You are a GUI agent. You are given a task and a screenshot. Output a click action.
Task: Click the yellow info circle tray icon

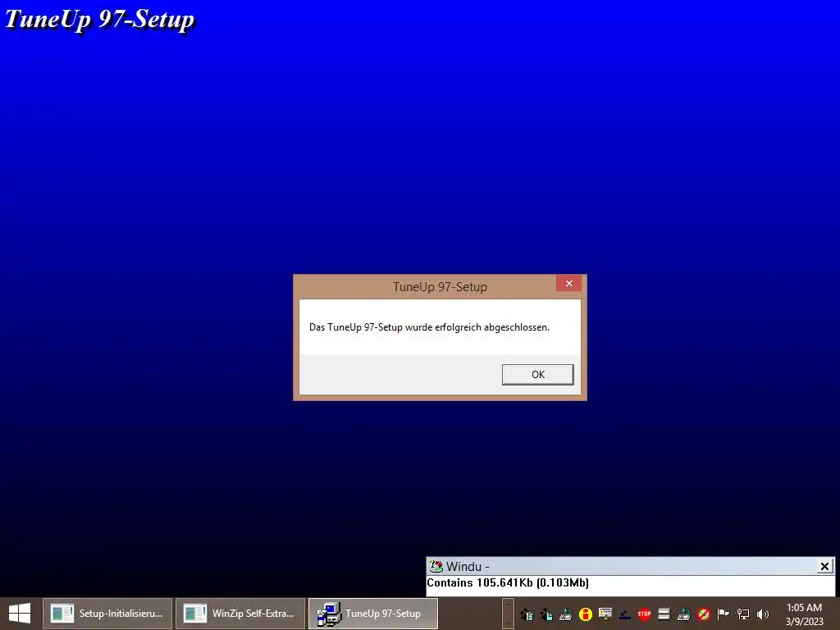click(586, 614)
